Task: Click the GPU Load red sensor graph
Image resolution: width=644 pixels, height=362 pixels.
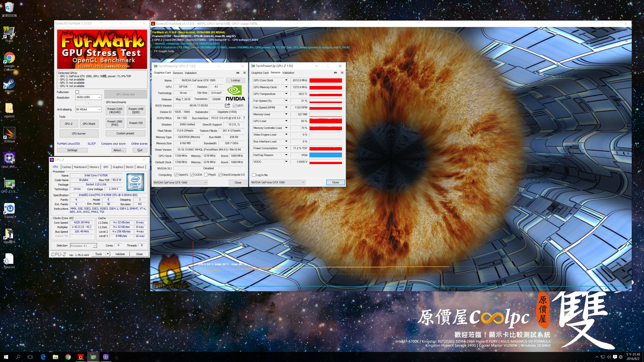Action: pos(326,121)
